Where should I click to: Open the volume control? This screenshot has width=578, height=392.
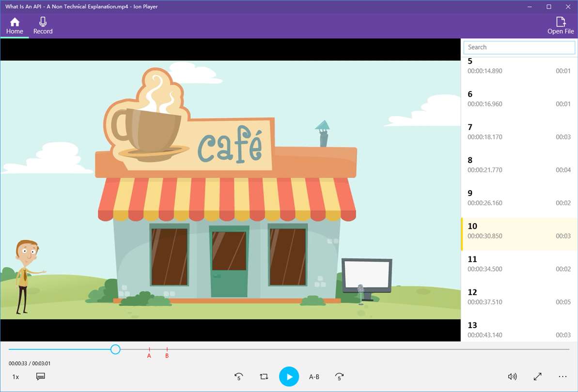click(513, 377)
